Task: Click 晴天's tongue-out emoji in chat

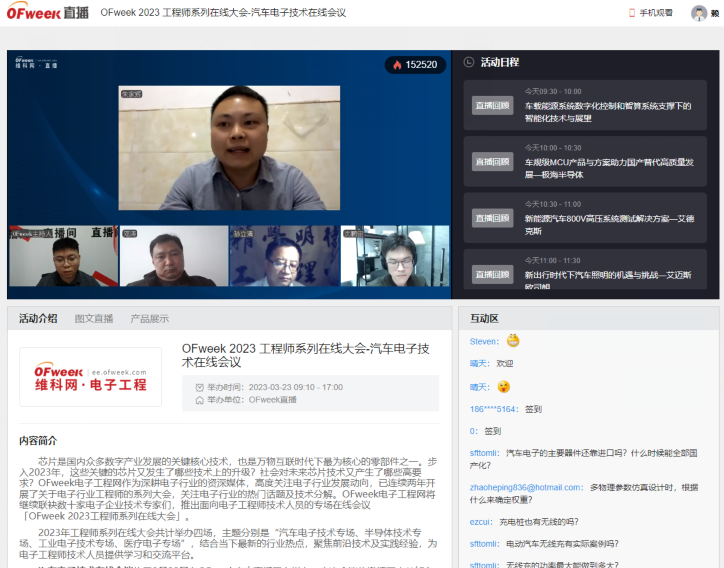Action: point(504,387)
